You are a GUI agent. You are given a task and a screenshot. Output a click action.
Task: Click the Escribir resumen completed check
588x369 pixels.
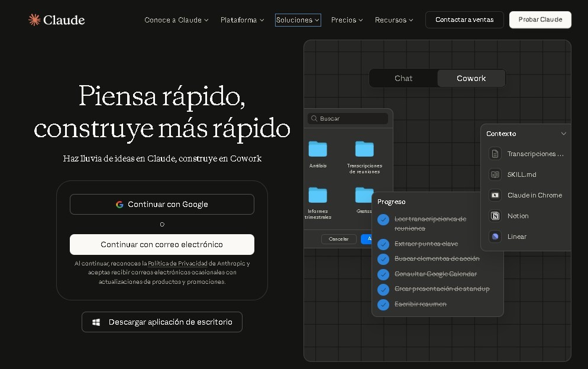point(383,304)
